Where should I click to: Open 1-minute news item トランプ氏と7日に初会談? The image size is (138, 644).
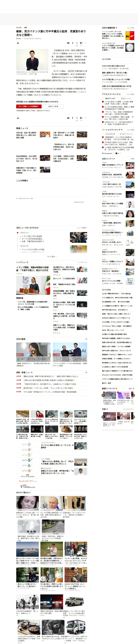(x=32, y=236)
